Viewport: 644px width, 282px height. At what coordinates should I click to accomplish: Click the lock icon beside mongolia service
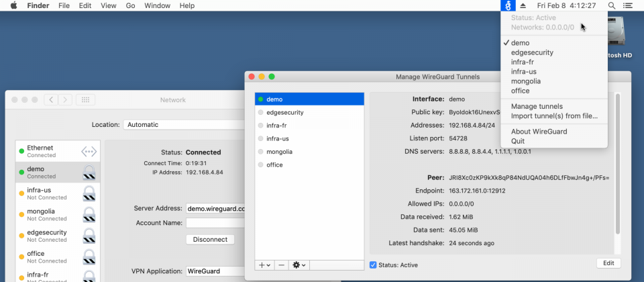pyautogui.click(x=89, y=215)
